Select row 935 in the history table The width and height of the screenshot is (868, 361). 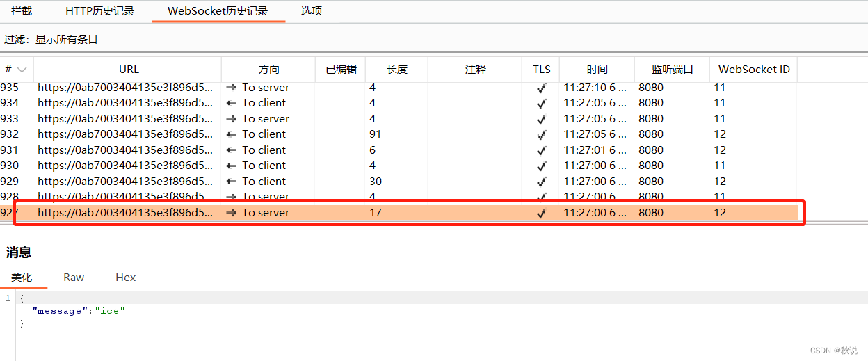pos(399,88)
